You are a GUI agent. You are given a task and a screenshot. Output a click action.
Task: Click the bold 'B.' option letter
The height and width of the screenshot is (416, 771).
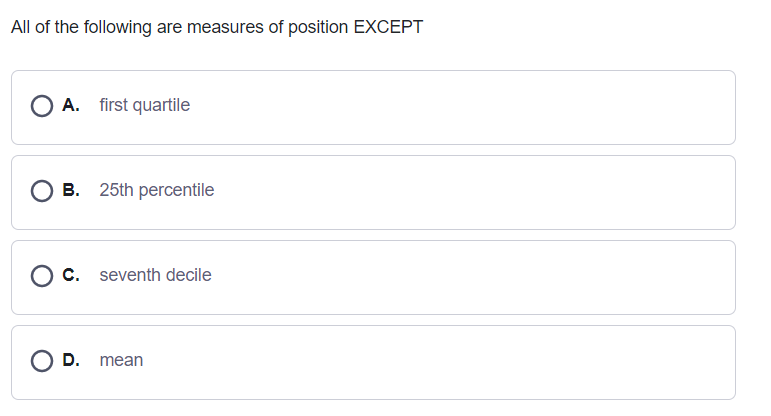[71, 190]
